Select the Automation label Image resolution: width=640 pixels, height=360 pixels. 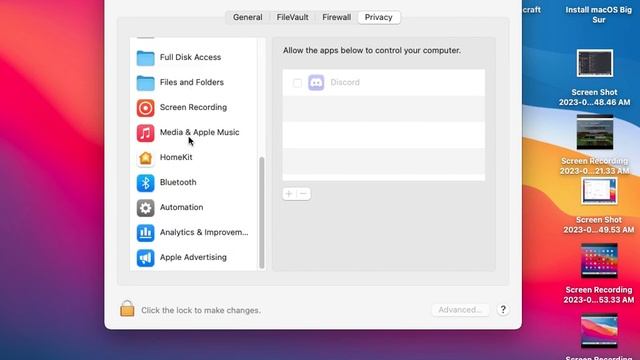[x=181, y=207]
